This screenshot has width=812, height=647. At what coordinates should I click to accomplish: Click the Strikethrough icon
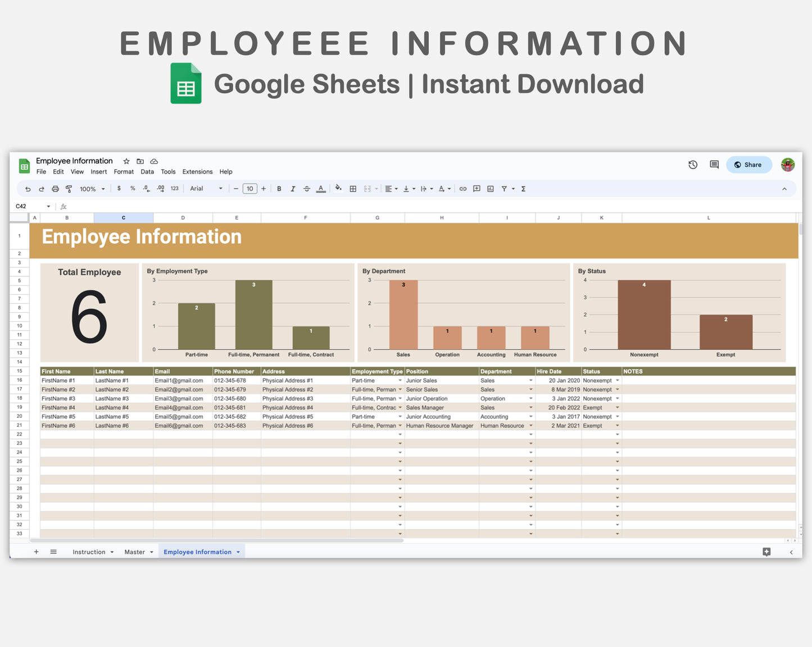click(x=307, y=189)
